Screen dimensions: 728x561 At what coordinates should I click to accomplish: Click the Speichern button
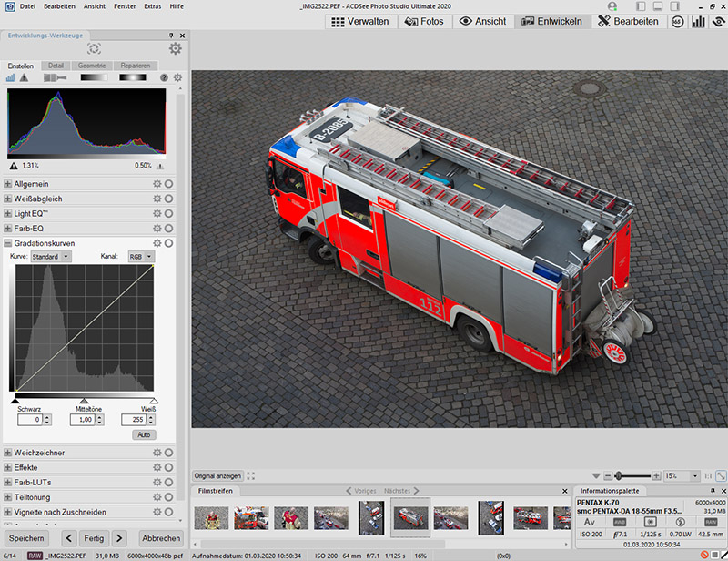[x=27, y=538]
